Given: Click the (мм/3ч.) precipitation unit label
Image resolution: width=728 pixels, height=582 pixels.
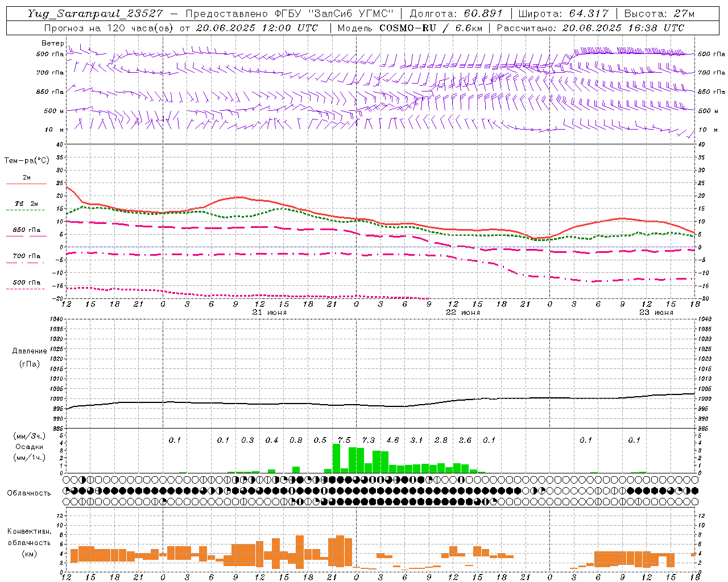Looking at the screenshot, I should [x=30, y=436].
